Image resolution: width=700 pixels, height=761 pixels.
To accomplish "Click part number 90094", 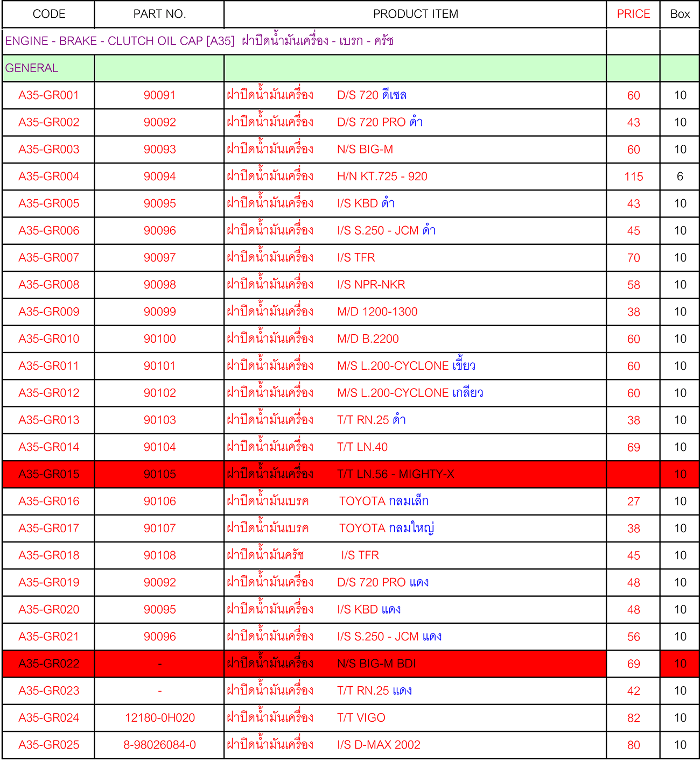I will point(159,177).
